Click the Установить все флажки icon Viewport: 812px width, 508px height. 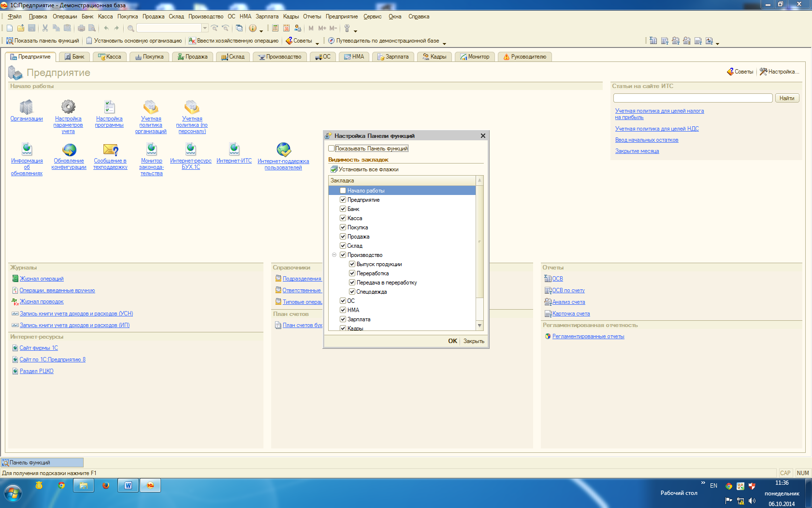[x=333, y=169]
